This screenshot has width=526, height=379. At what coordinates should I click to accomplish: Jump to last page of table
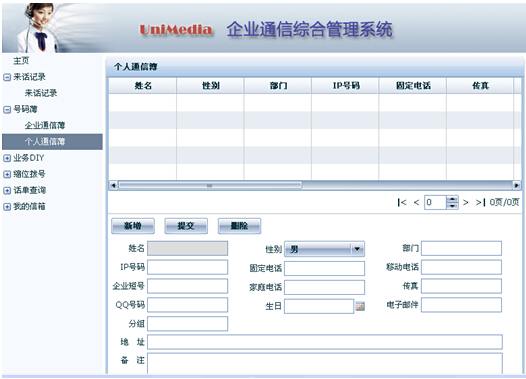pyautogui.click(x=480, y=202)
